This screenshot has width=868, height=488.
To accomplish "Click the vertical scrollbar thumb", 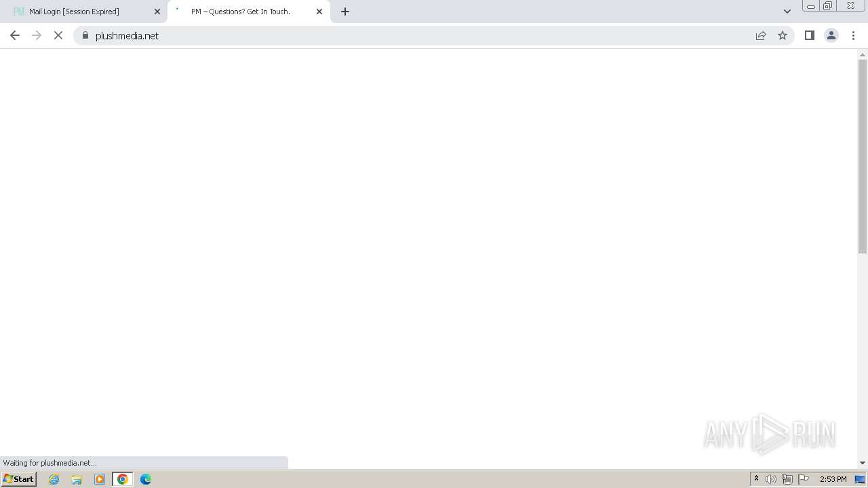I will 863,157.
